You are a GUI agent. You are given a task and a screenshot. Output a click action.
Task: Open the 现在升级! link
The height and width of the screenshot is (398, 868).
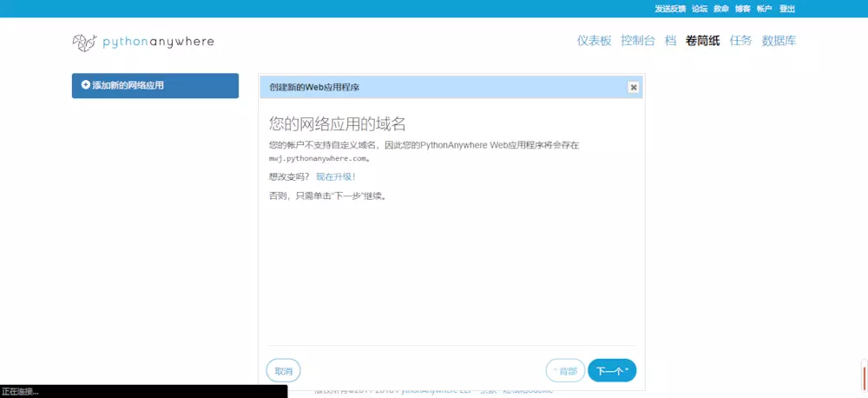pyautogui.click(x=335, y=176)
